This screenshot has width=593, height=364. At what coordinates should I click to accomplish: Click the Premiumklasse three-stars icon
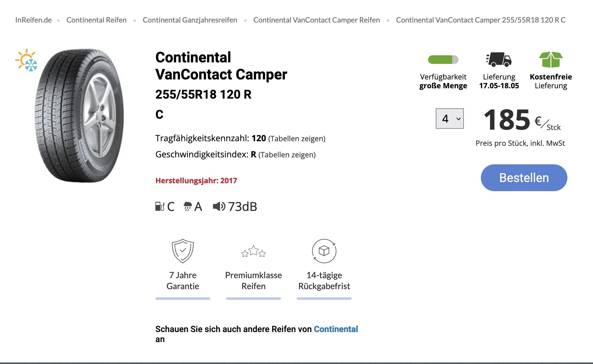tap(253, 252)
